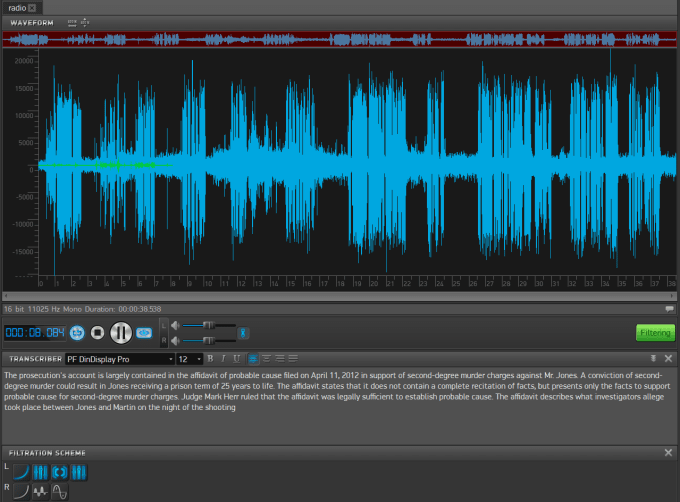Toggle underline formatting in Transcriber

[236, 359]
